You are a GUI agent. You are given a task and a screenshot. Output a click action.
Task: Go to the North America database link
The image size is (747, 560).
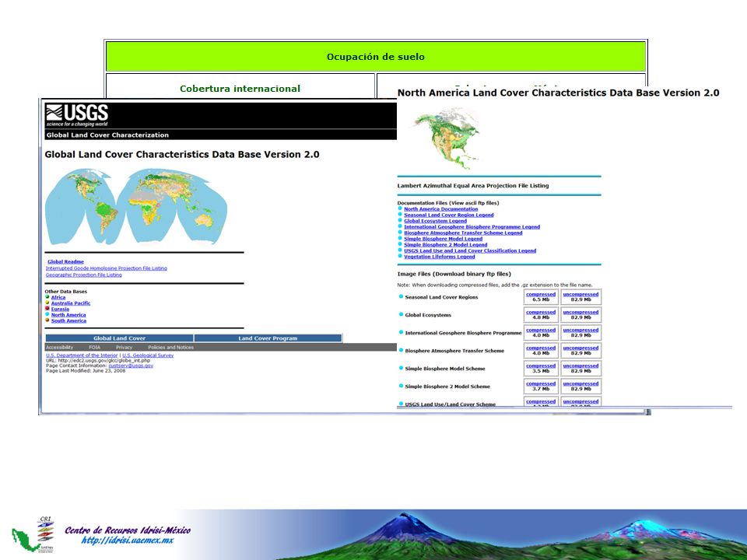[68, 315]
